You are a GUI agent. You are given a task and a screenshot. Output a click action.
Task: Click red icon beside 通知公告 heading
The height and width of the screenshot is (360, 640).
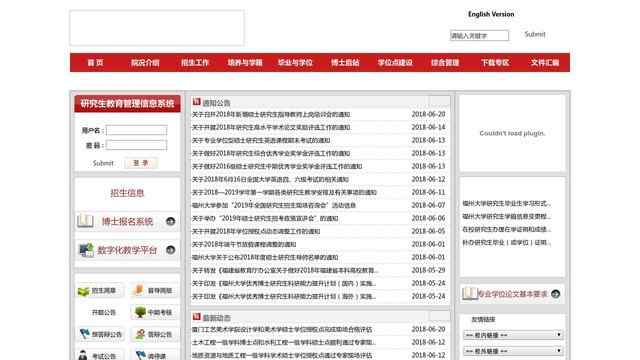tap(196, 102)
